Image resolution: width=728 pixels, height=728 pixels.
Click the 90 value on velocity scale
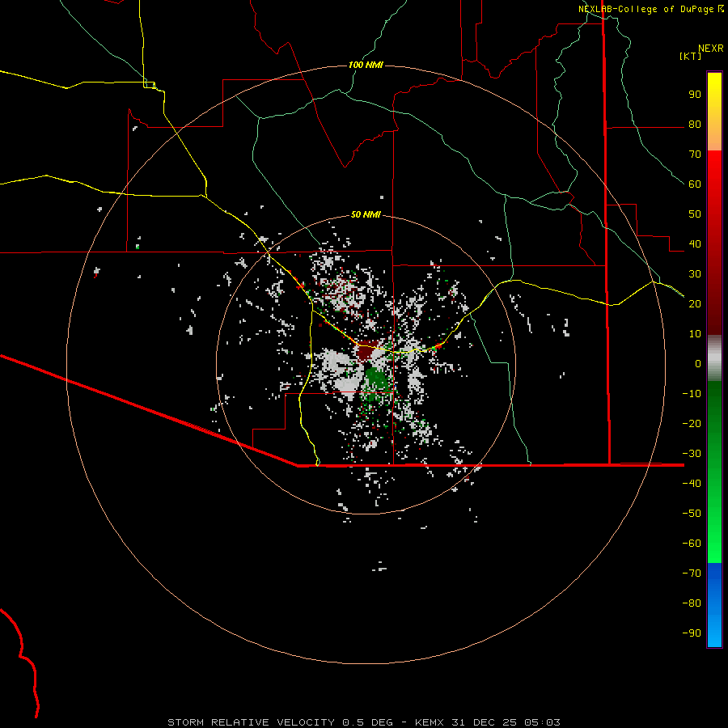coord(695,95)
